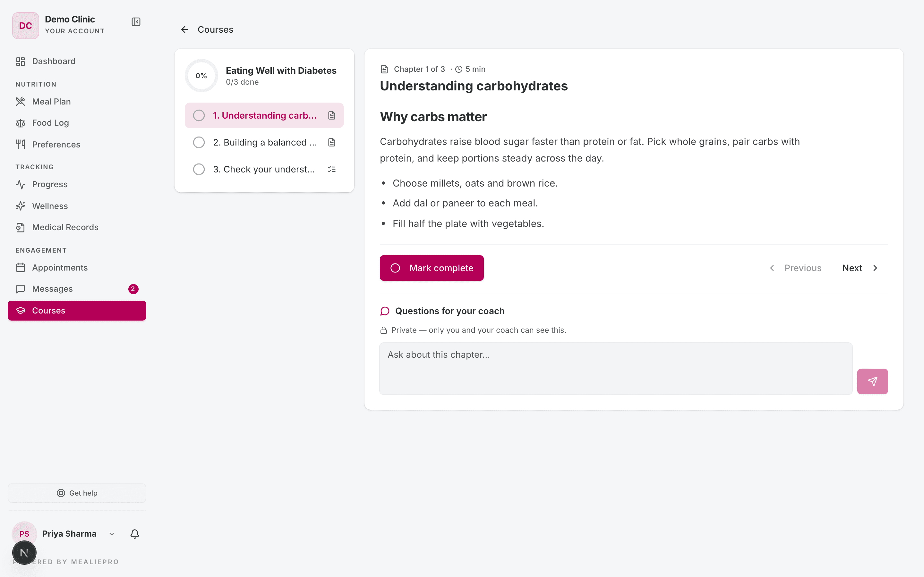Click the Meal Plan utensils icon

21,102
